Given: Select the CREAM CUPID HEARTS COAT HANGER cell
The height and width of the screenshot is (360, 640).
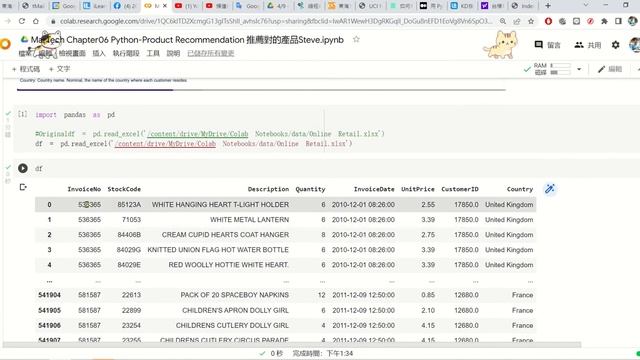Looking at the screenshot, I should coord(225,235).
